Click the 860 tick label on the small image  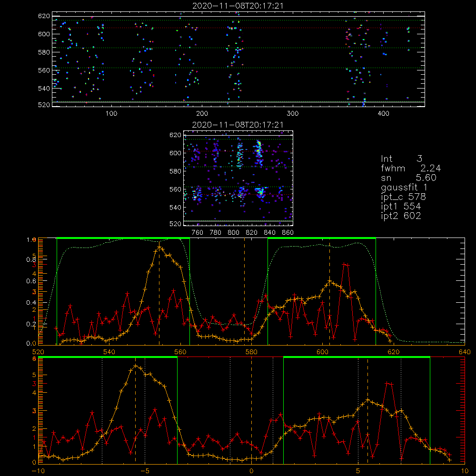click(288, 233)
